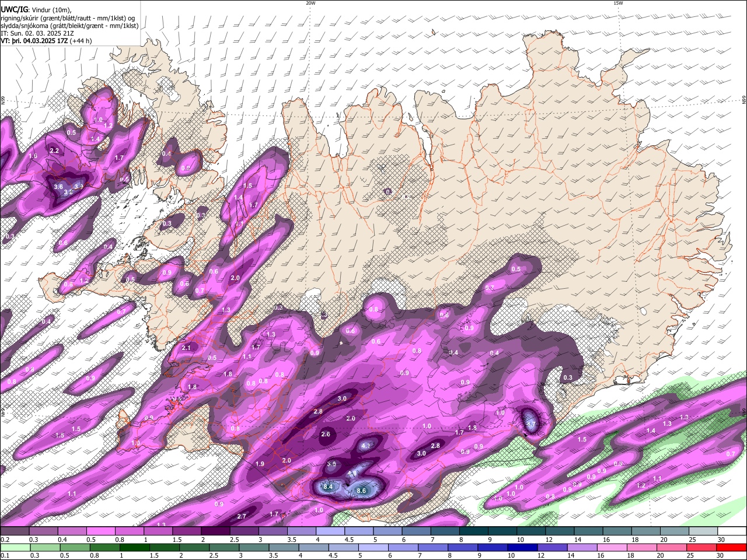Select the pale green 0.1 swatch in bottom legend row
The image size is (747, 560).
tap(14, 547)
